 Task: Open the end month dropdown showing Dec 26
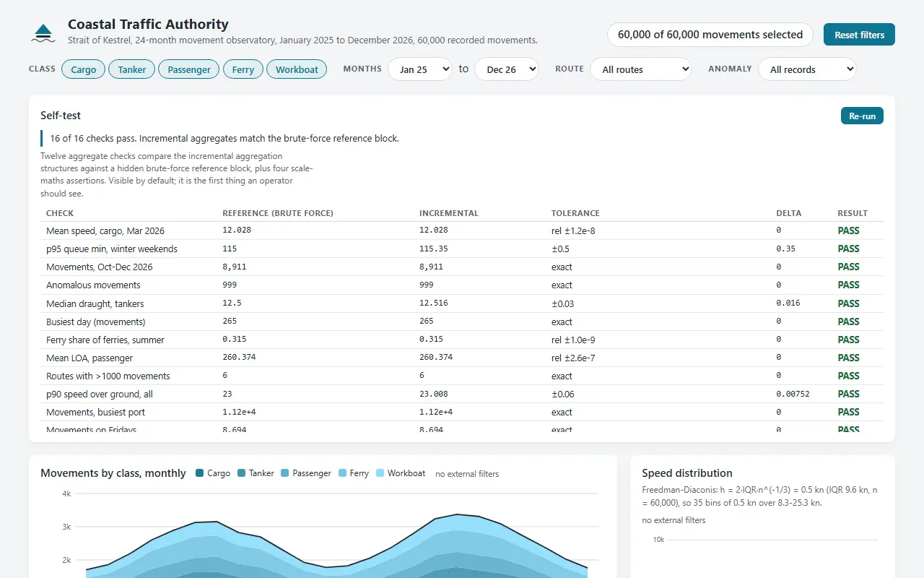point(507,69)
